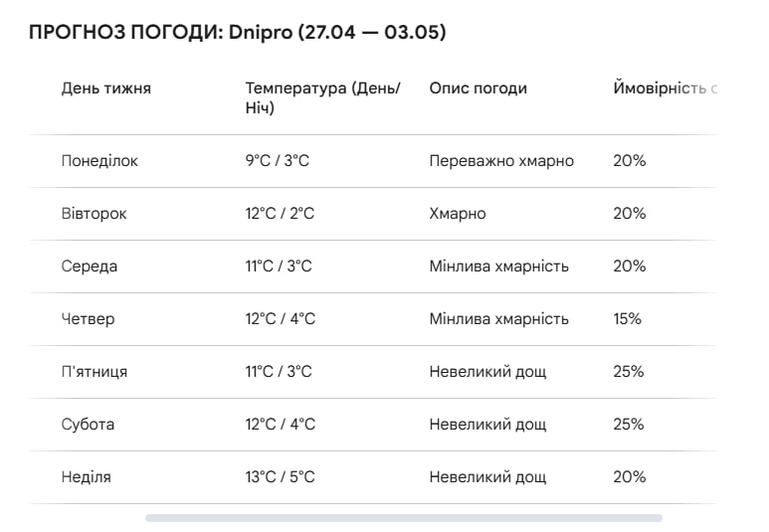Image resolution: width=769 pixels, height=532 pixels.
Task: Select the "Понеділок" row label
Action: point(99,161)
